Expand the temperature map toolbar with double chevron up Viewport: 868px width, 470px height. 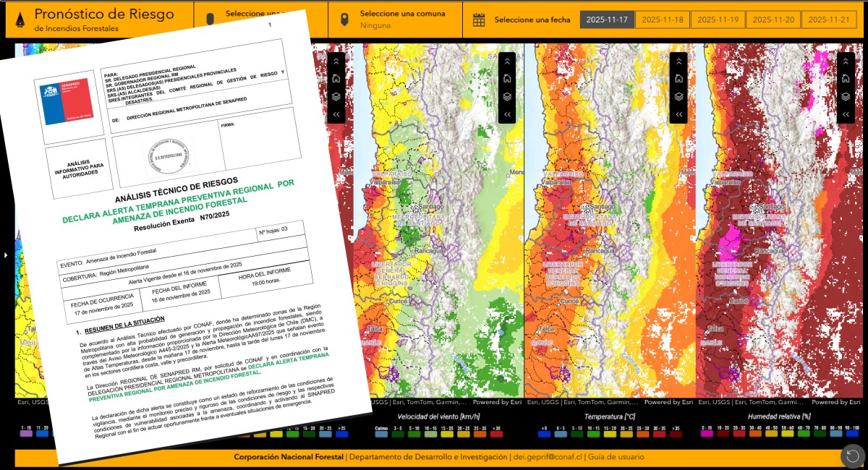coord(678,61)
